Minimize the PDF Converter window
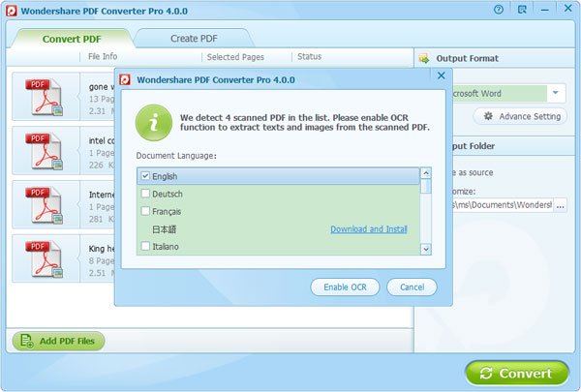 [544, 10]
